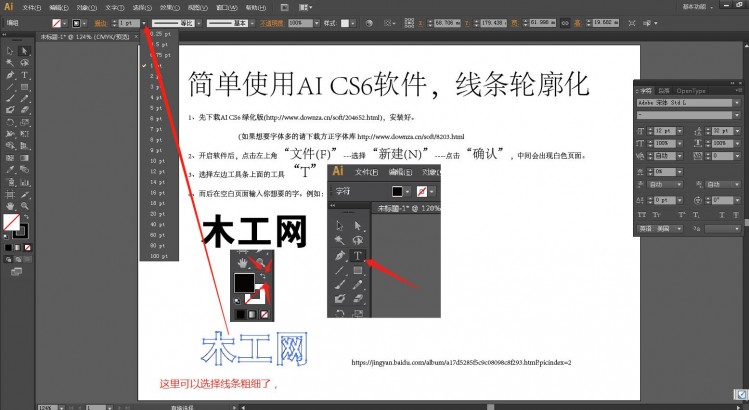Select the Pen tool in the toolbox

(10, 75)
